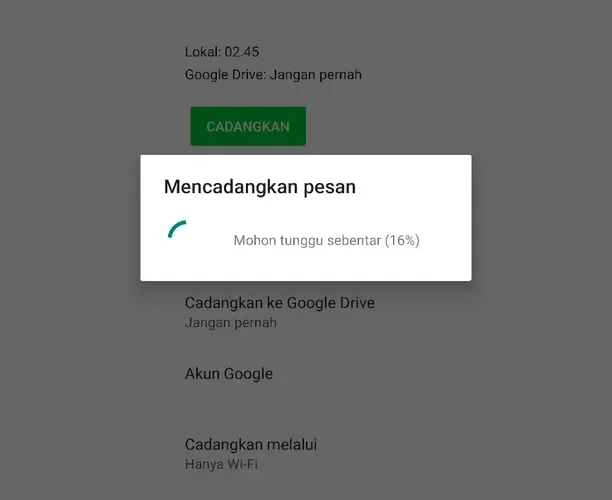Viewport: 612px width, 500px height.
Task: Choose the "Hanya Wi-Fi" value
Action: click(x=221, y=464)
